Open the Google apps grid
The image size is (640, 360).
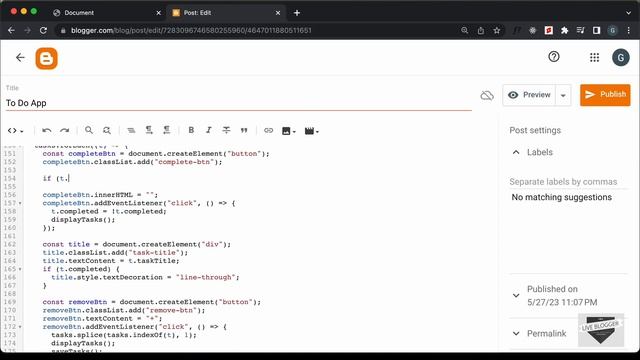coord(594,58)
